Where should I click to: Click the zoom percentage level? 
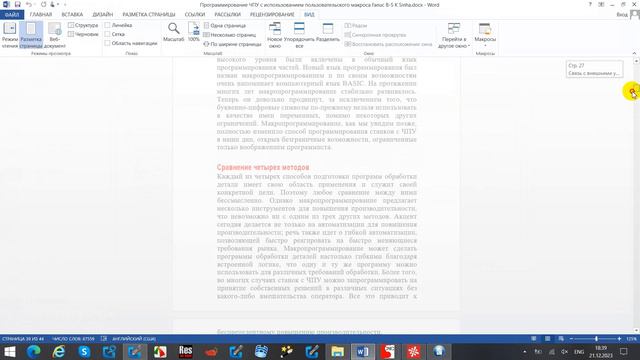click(631, 339)
